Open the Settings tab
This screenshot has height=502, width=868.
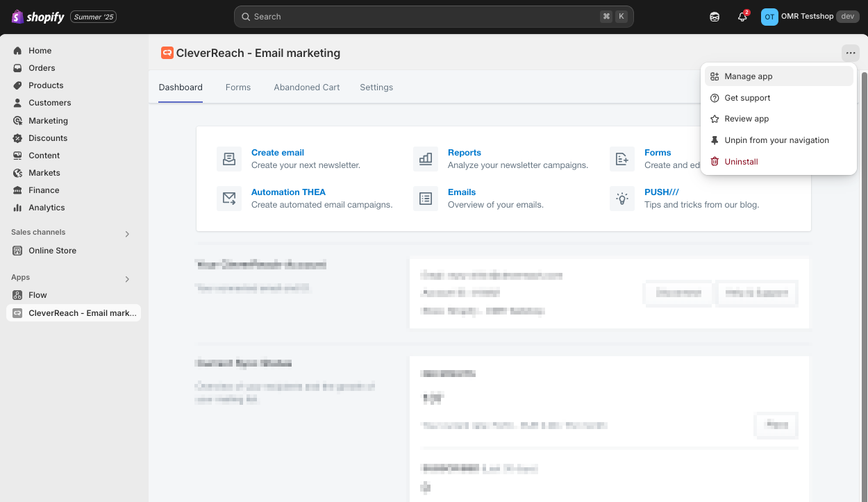pos(376,87)
